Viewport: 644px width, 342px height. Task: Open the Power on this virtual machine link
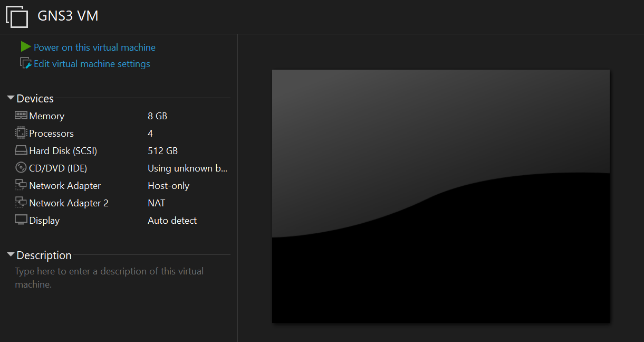pos(94,47)
